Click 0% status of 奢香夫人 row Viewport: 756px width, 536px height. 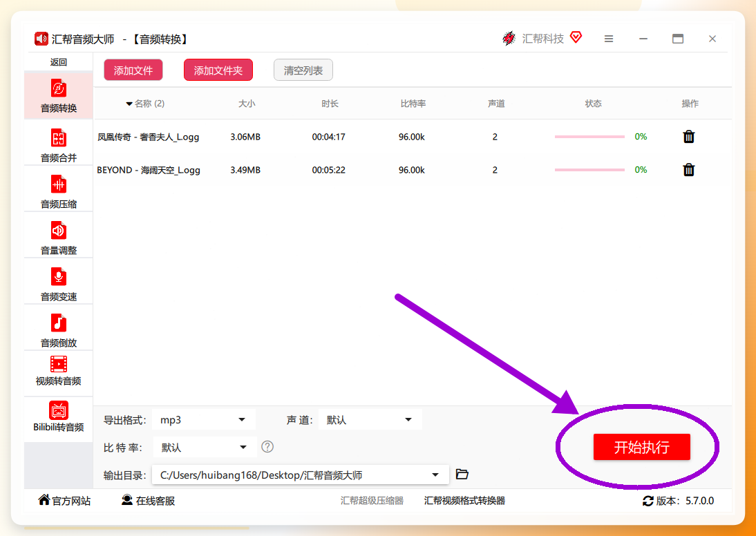(641, 137)
